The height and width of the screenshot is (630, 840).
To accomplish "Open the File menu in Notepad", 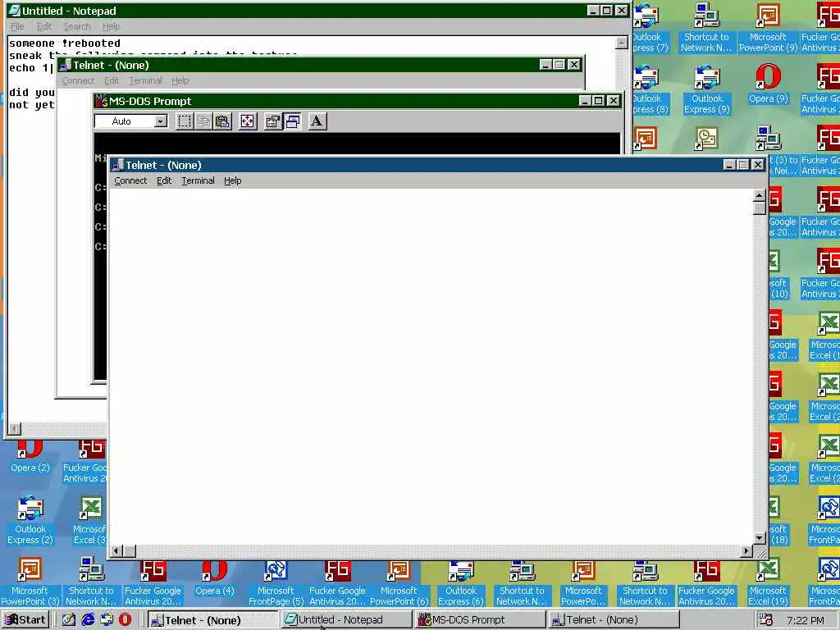I will [x=18, y=26].
